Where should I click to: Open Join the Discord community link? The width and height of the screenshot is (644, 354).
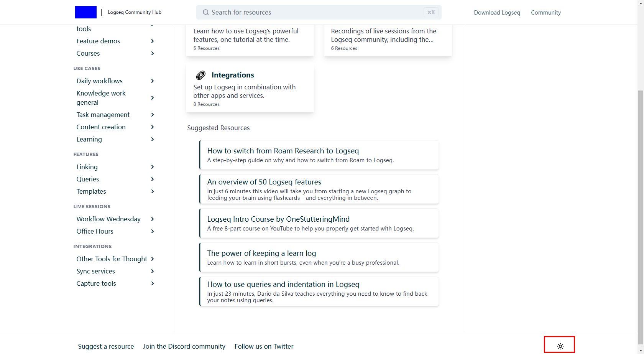point(184,346)
